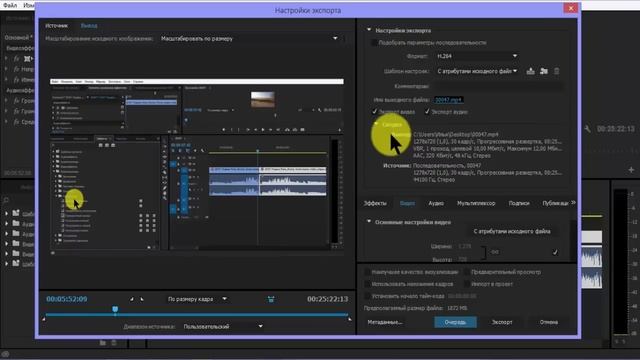Click the С атрибутами исходного файла button in video settings
The image size is (640, 360).
point(512,231)
